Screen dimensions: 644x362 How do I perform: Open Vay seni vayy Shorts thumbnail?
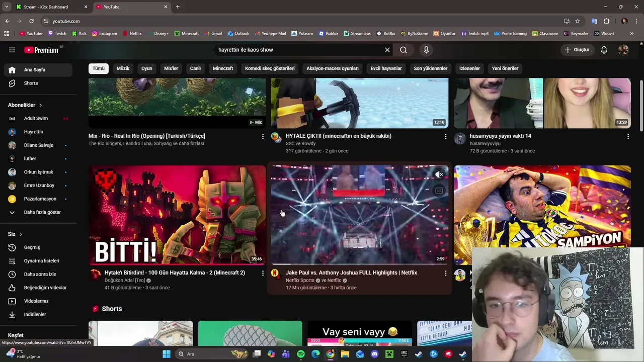(x=360, y=333)
